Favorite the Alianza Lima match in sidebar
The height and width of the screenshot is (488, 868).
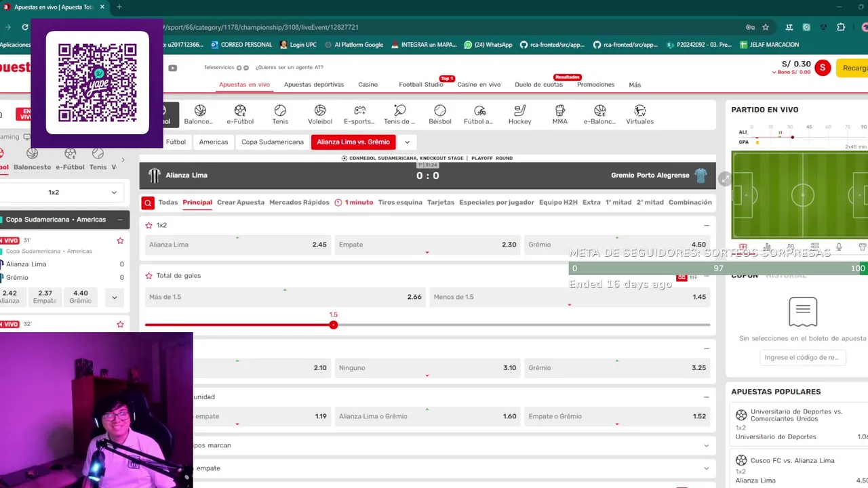pos(120,241)
